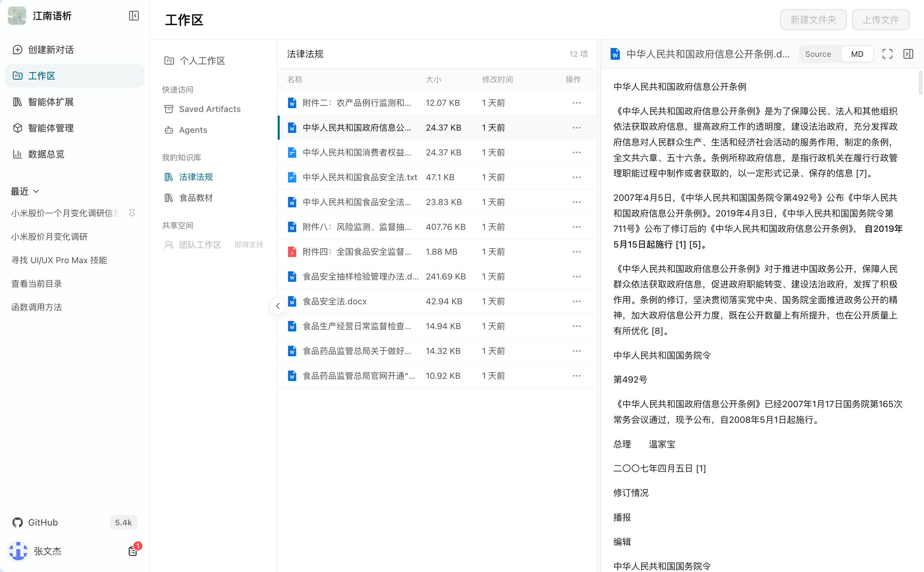The width and height of the screenshot is (924, 572).
Task: Click the 上传文件 button
Action: [x=881, y=19]
